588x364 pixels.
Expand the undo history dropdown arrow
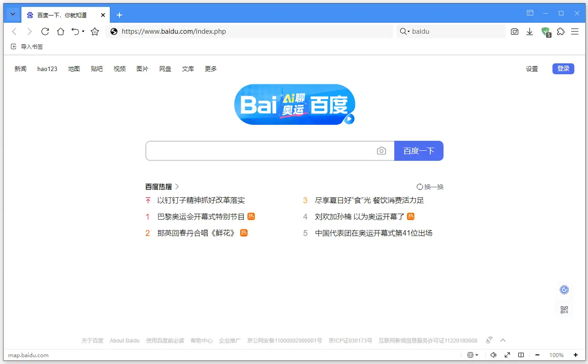[83, 31]
